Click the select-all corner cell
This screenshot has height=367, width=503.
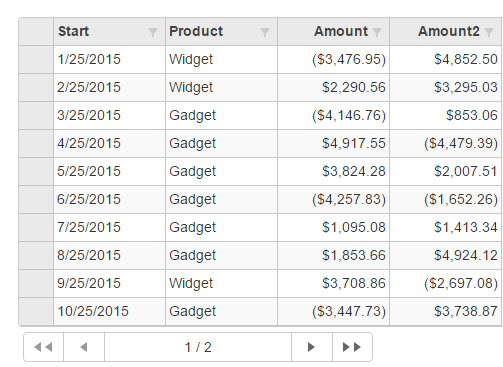pyautogui.click(x=36, y=31)
